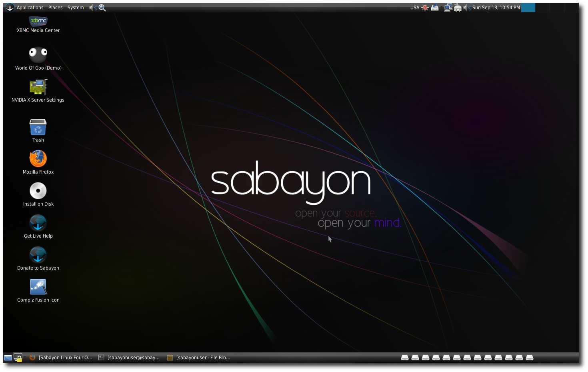The height and width of the screenshot is (372, 588).
Task: Click the Firefox icon in taskbar entry
Action: pos(32,358)
